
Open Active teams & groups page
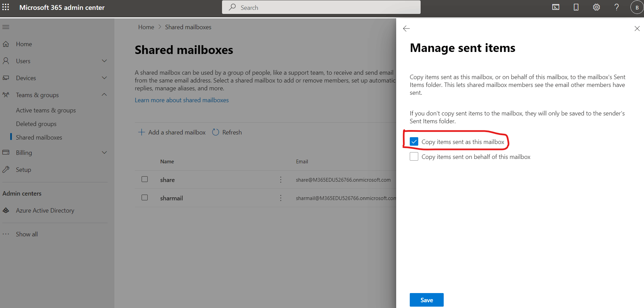[46, 110]
